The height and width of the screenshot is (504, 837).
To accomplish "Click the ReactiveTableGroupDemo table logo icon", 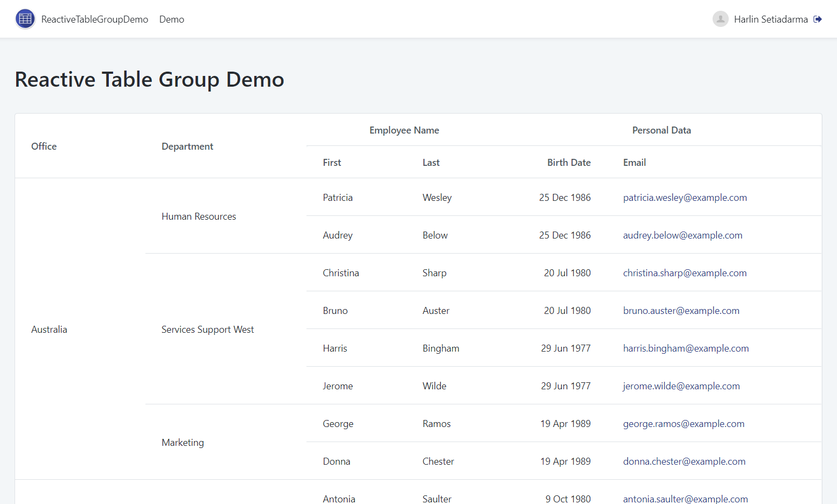I will coord(25,18).
